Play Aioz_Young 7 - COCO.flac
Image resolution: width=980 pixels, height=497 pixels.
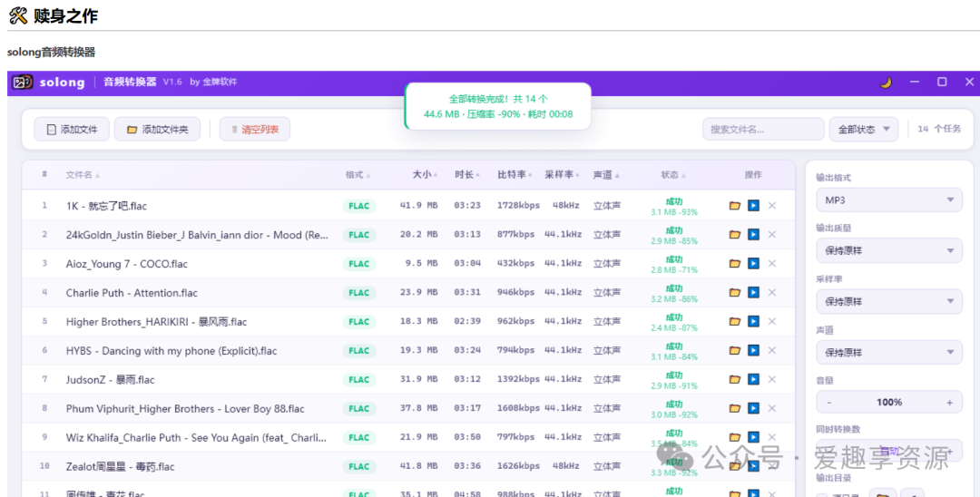tap(754, 264)
